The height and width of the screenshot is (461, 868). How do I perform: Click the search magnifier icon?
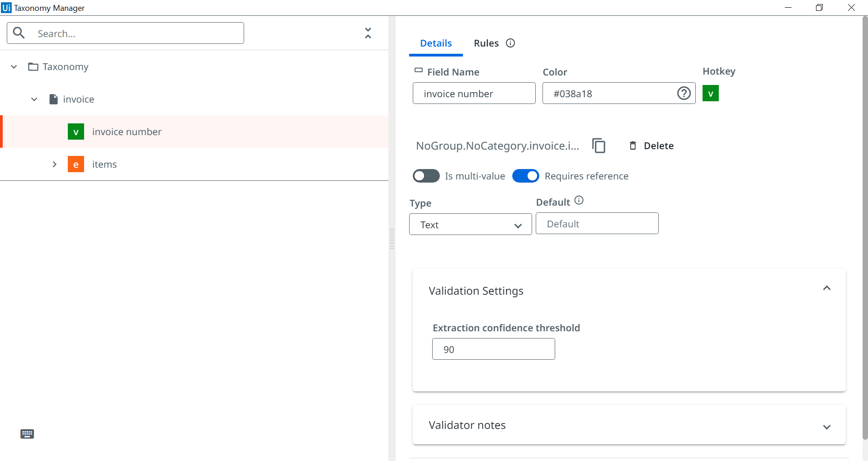click(x=19, y=33)
